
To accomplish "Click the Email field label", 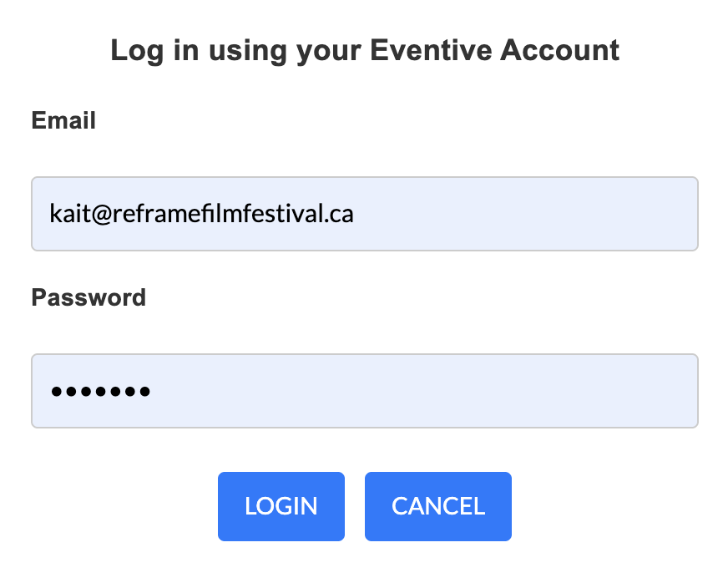I will tap(63, 121).
